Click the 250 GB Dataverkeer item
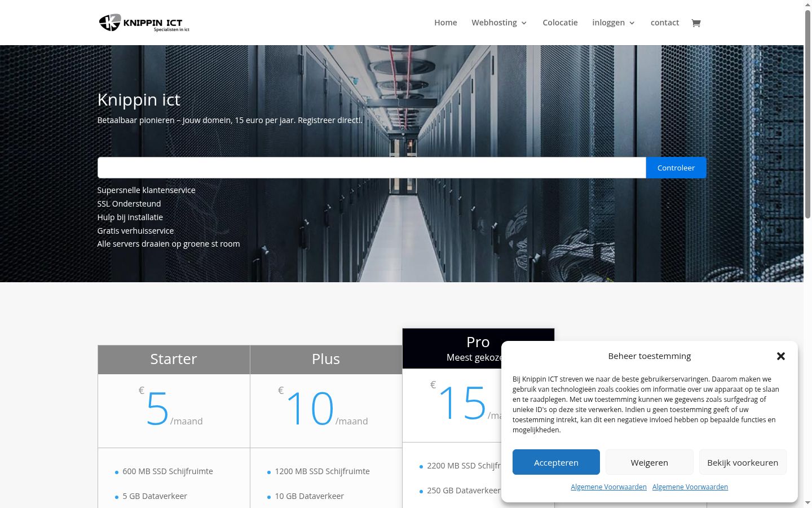The height and width of the screenshot is (508, 812). [464, 491]
